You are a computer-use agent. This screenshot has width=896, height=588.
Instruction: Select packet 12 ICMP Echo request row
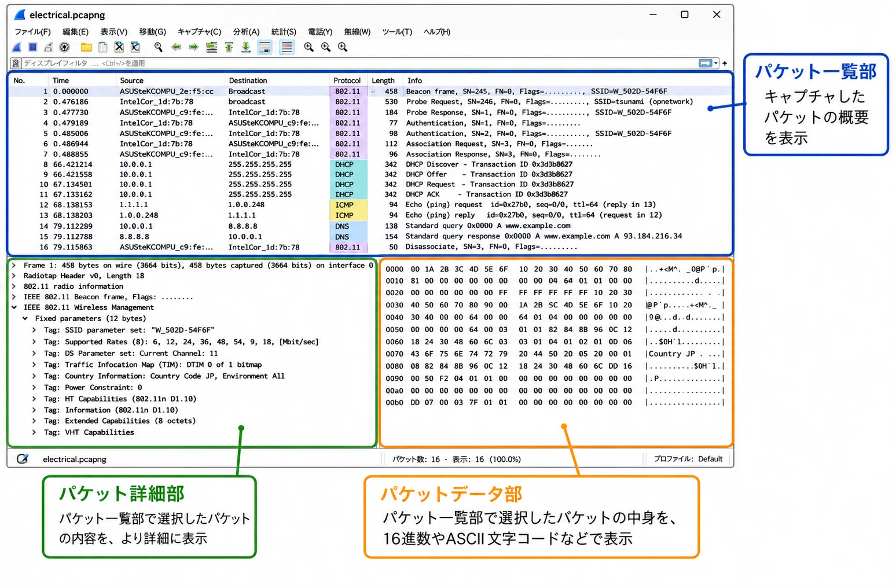(370, 205)
